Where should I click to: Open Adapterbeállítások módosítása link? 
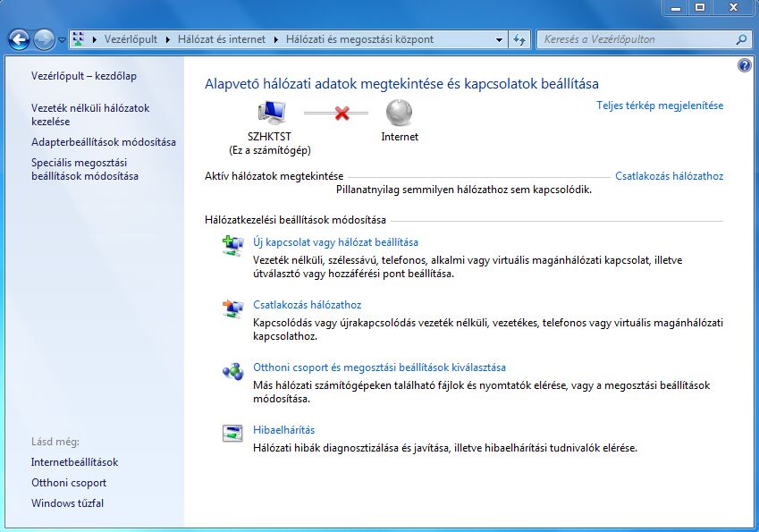point(103,142)
